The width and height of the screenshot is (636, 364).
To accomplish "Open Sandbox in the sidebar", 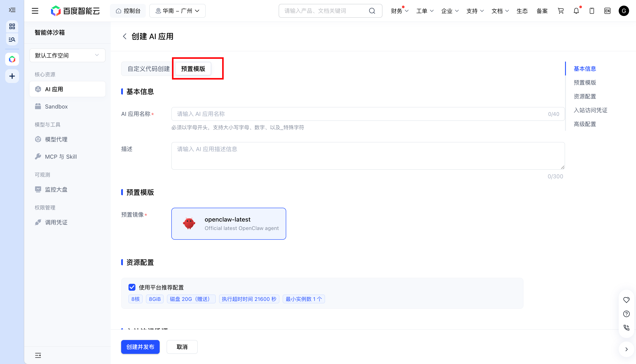I will pyautogui.click(x=67, y=107).
